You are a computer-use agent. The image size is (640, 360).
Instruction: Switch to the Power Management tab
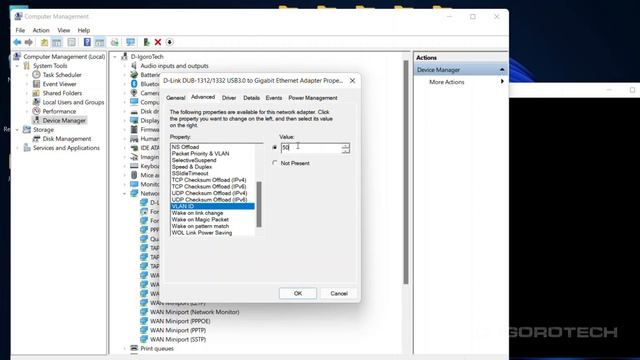[x=313, y=98]
